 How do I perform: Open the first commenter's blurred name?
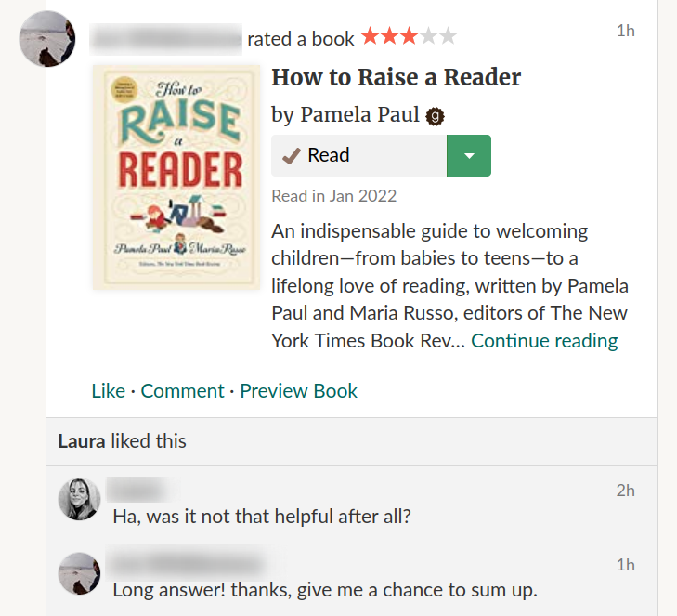click(136, 489)
